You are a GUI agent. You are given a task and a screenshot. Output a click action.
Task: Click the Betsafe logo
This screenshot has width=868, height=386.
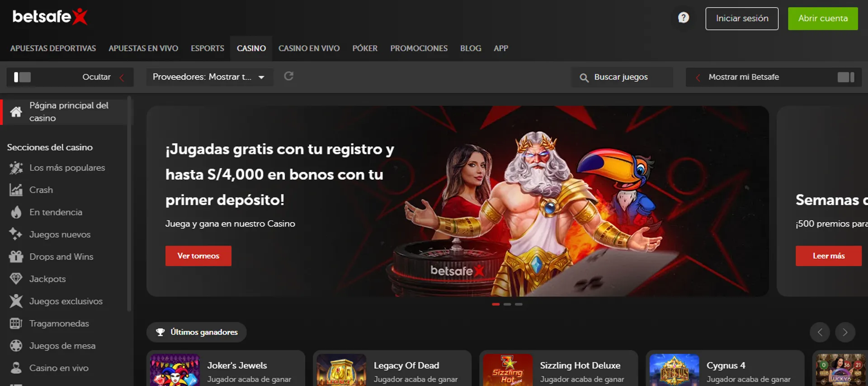[50, 17]
